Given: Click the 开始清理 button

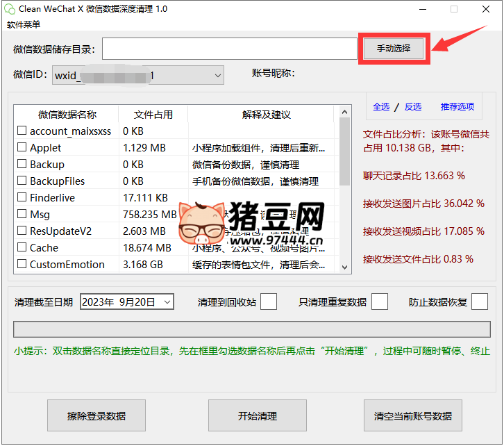Looking at the screenshot, I should pyautogui.click(x=258, y=415).
